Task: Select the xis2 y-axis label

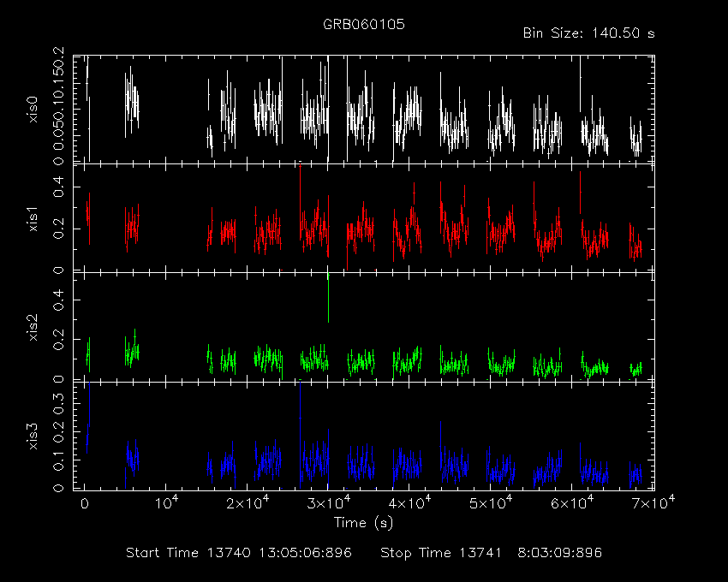Action: click(x=33, y=327)
